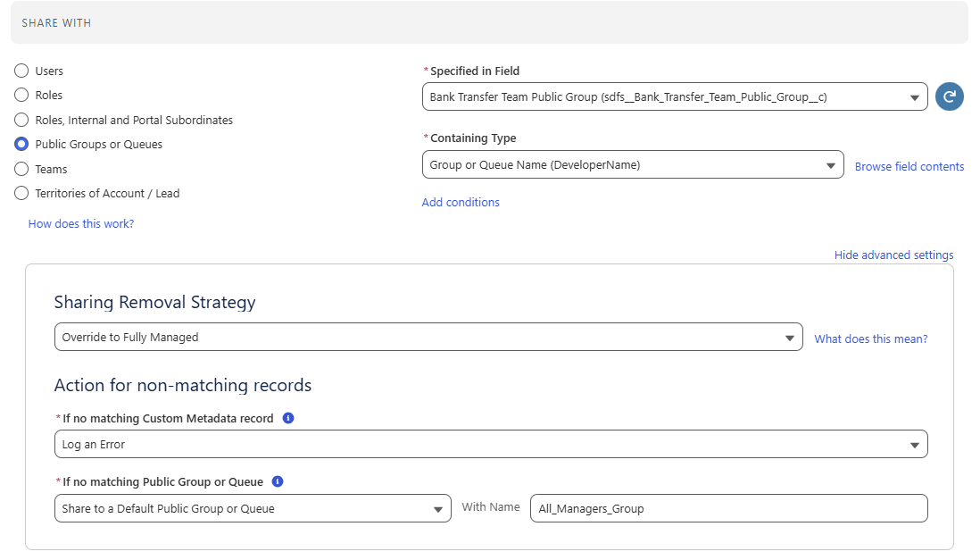Click the With Name input field
The image size is (980, 560).
[728, 509]
